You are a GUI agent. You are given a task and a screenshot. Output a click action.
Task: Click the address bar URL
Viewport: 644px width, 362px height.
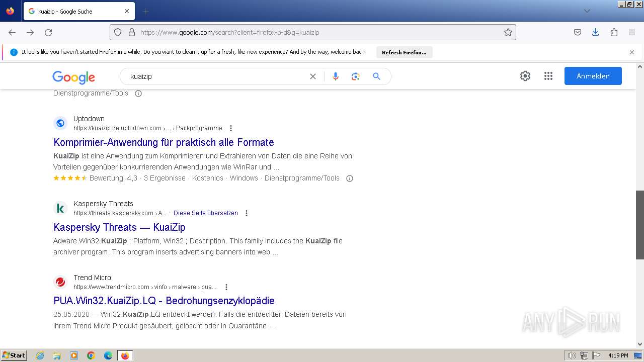(x=312, y=32)
